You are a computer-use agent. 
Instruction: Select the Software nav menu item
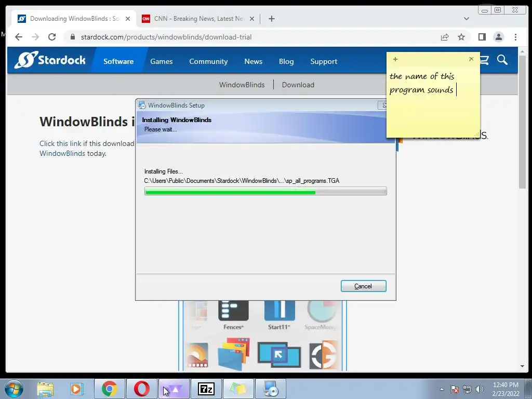(x=118, y=61)
